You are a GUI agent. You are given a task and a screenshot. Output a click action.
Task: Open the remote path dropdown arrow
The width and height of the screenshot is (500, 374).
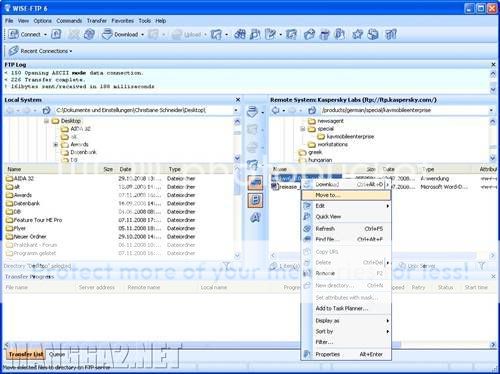coord(491,110)
